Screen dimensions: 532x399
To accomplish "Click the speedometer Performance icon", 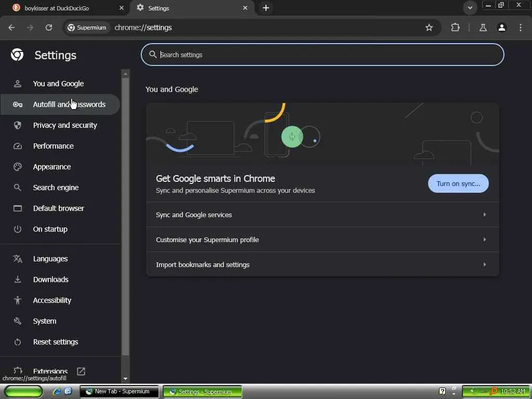I will (18, 146).
